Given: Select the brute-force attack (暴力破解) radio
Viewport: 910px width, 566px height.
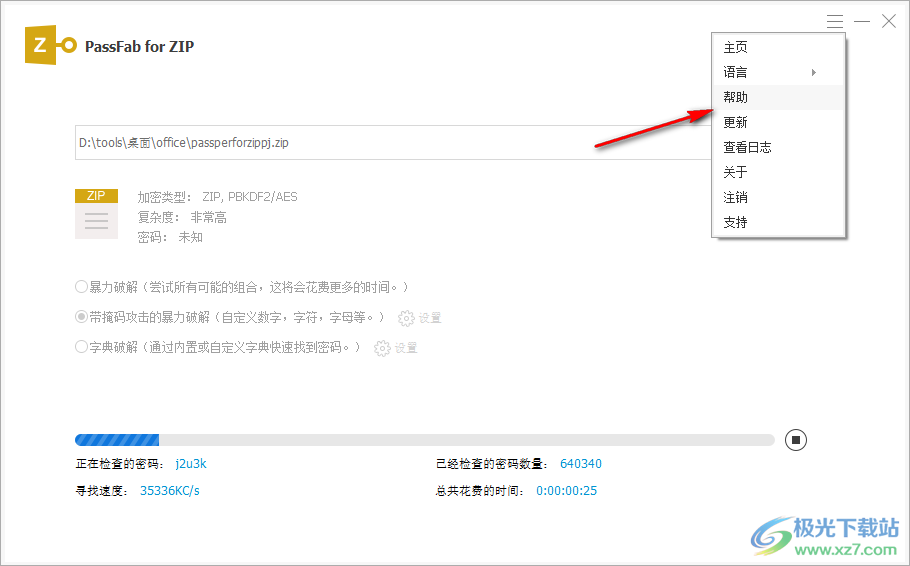Looking at the screenshot, I should tap(81, 287).
